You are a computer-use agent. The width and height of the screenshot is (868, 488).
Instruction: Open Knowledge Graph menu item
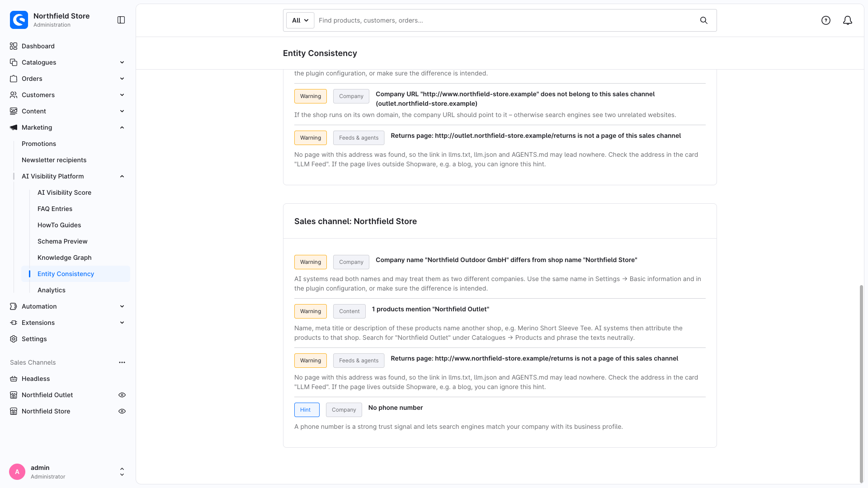point(64,258)
